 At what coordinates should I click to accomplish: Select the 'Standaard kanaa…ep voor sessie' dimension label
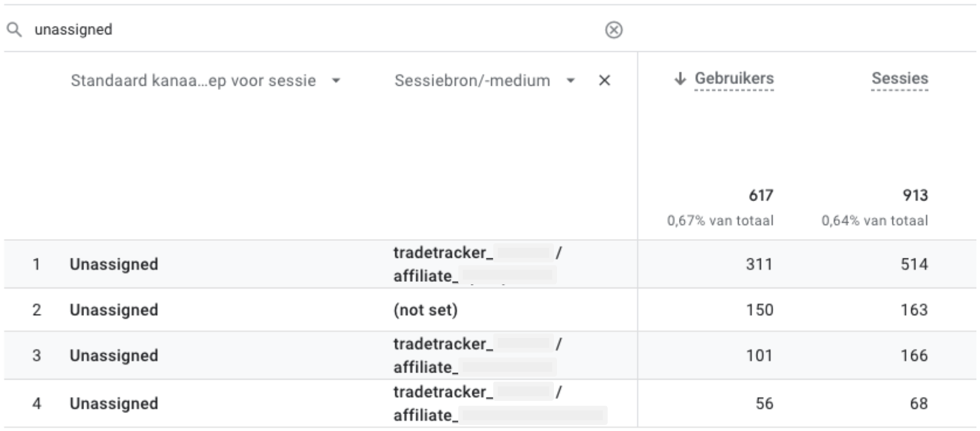[193, 80]
